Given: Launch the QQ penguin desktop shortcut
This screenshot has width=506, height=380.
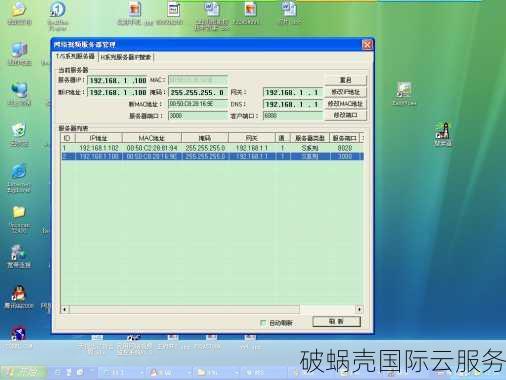Looking at the screenshot, I should [19, 293].
